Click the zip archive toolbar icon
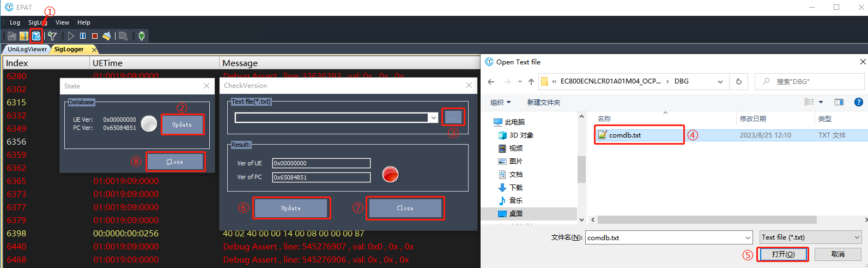Image resolution: width=868 pixels, height=268 pixels. tap(24, 36)
